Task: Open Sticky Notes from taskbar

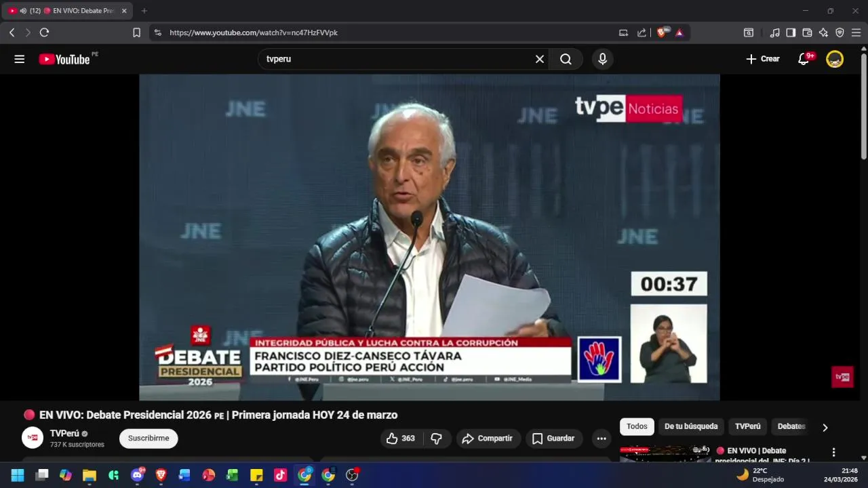Action: pos(256,475)
